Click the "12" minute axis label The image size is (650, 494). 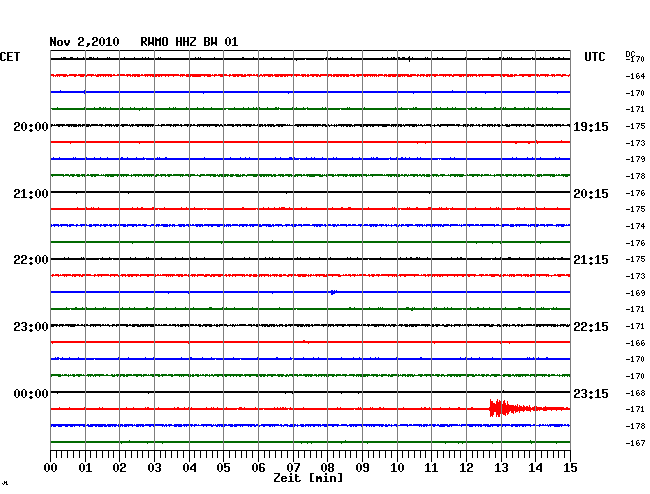[466, 468]
